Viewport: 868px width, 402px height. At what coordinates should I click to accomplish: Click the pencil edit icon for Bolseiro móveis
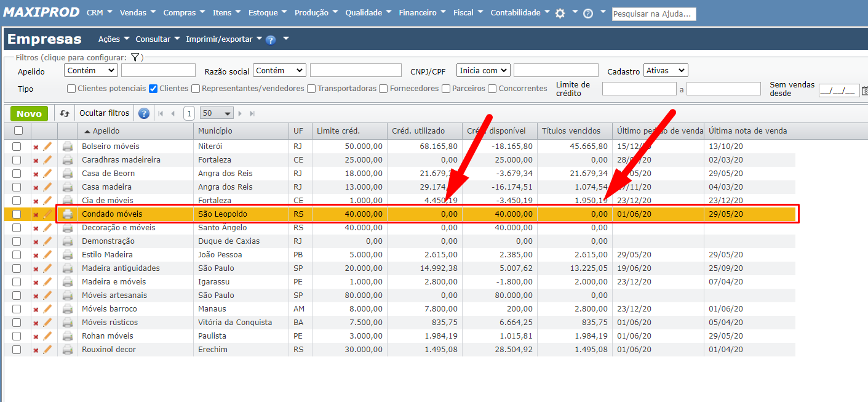(x=47, y=147)
